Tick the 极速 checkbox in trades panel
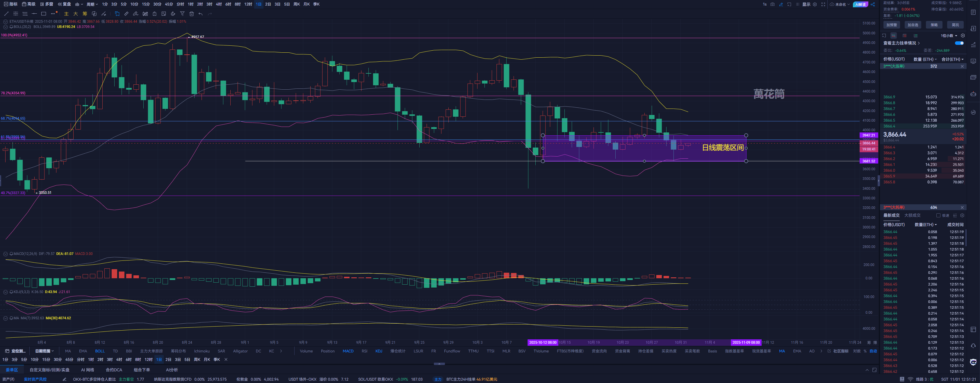This screenshot has width=980, height=383. [x=938, y=215]
